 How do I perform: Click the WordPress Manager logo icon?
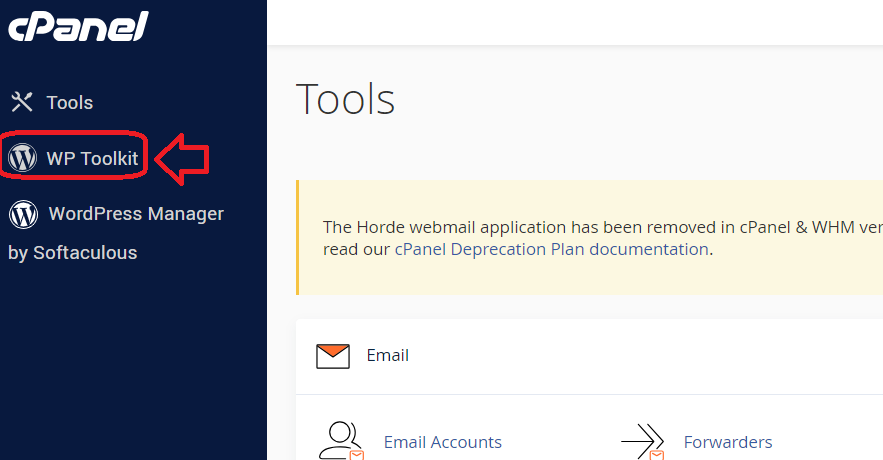pos(24,214)
